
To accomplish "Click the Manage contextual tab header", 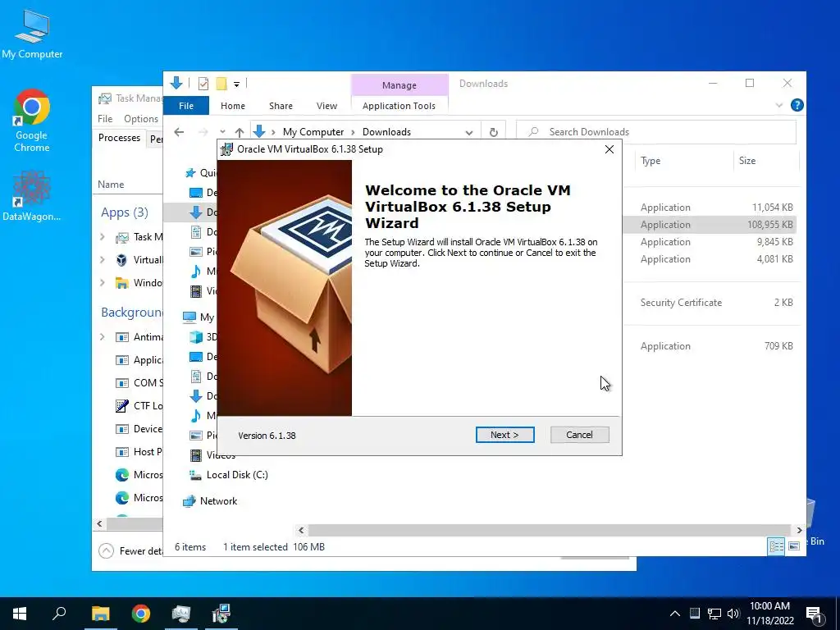I will (x=399, y=85).
